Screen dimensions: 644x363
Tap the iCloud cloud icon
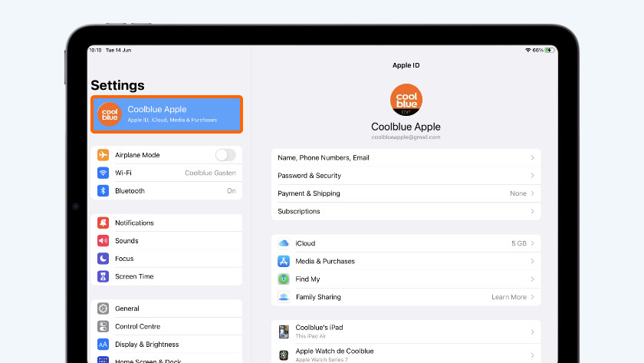[284, 243]
